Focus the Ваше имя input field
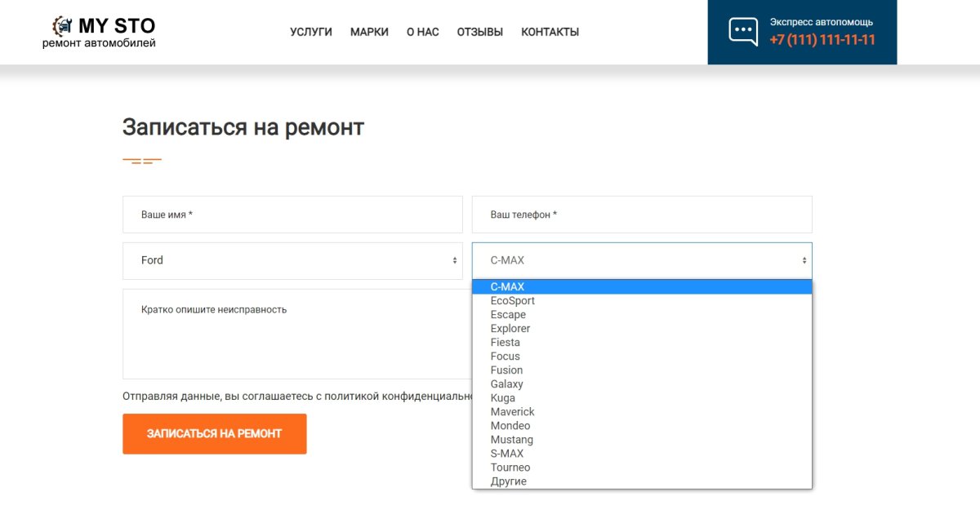 (292, 214)
